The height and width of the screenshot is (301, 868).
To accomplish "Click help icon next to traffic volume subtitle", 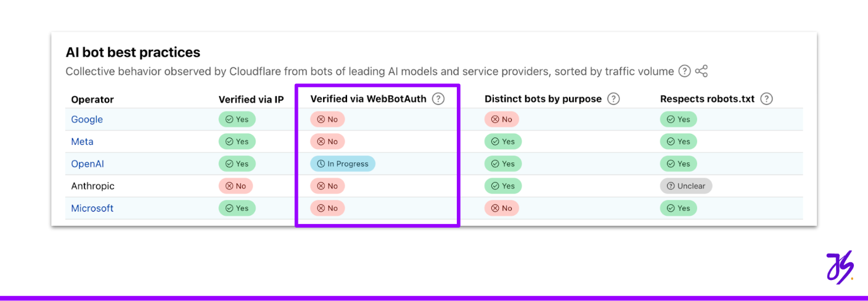I will (684, 72).
